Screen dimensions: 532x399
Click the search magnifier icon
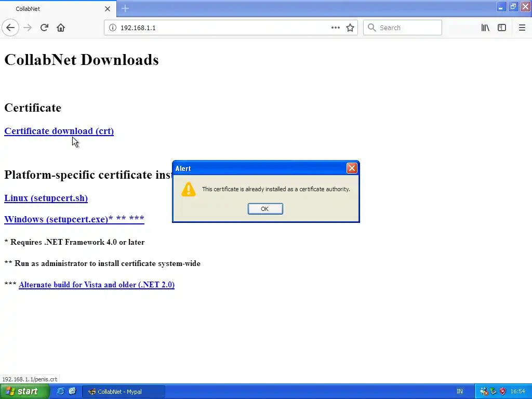(x=372, y=28)
